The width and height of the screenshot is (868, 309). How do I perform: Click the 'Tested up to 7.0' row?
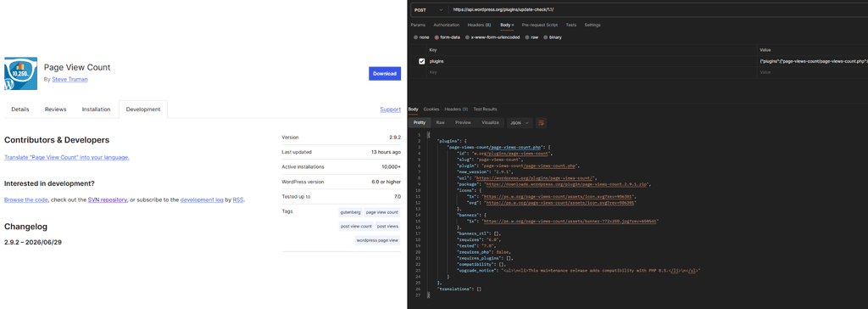[x=342, y=196]
